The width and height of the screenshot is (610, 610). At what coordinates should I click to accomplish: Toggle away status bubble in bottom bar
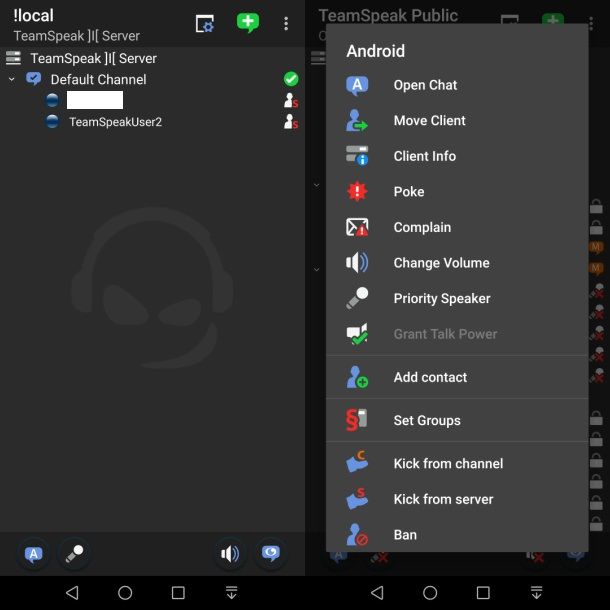271,554
